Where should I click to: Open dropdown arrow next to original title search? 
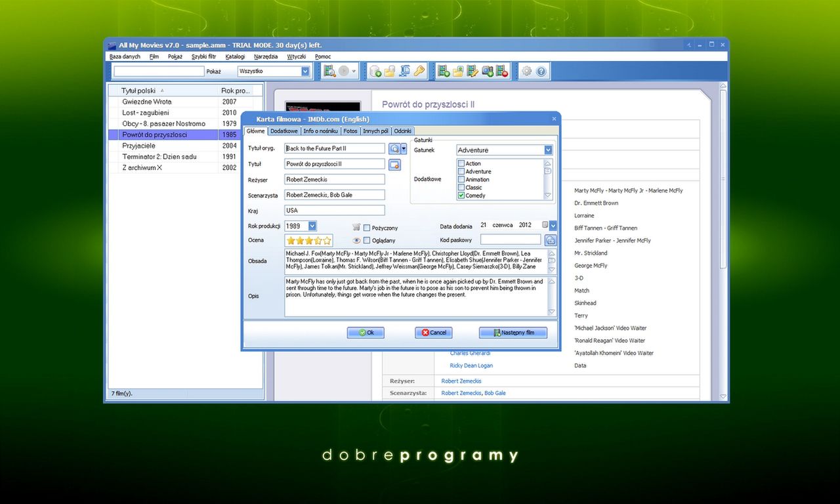coord(404,149)
